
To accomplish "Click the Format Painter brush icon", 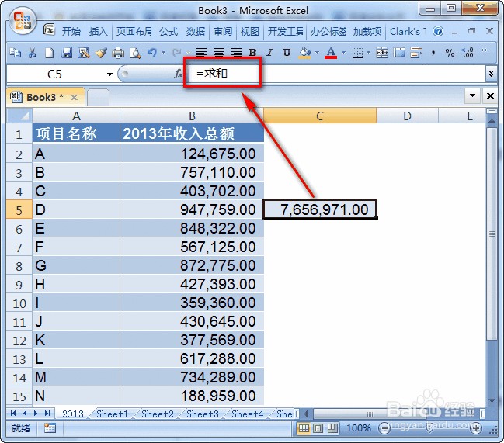I will coord(101,52).
